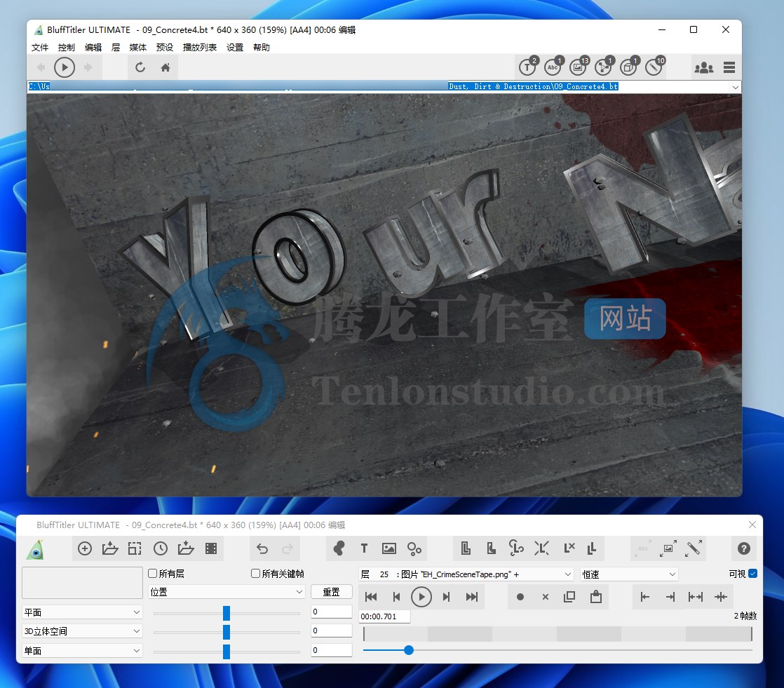Image resolution: width=784 pixels, height=688 pixels.
Task: Click the diagonal ruler arrows icon
Action: point(694,548)
